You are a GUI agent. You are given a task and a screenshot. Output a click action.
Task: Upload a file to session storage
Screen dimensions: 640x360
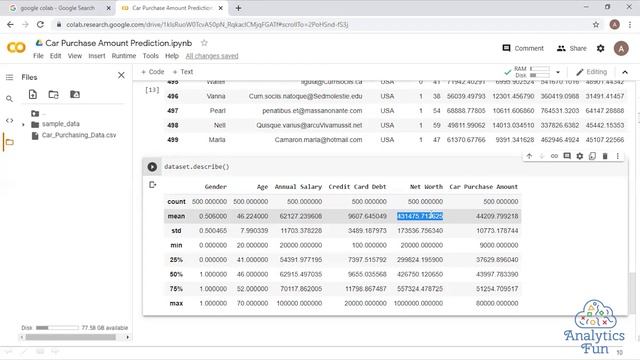point(33,94)
